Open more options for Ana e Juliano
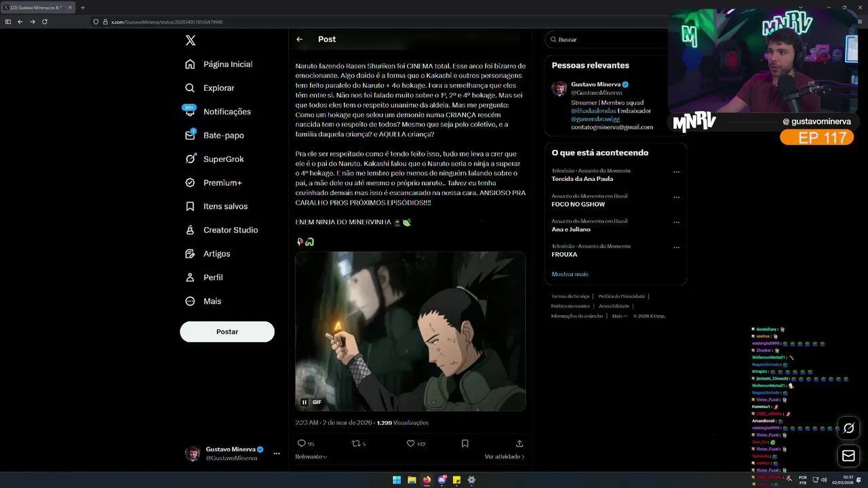Screen dimensions: 868x488 point(676,222)
